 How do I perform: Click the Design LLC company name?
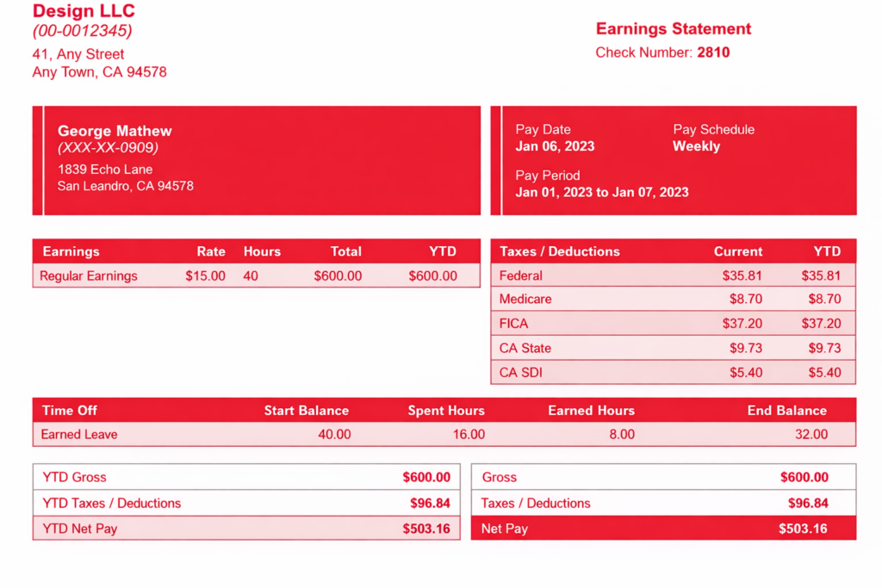point(84,11)
